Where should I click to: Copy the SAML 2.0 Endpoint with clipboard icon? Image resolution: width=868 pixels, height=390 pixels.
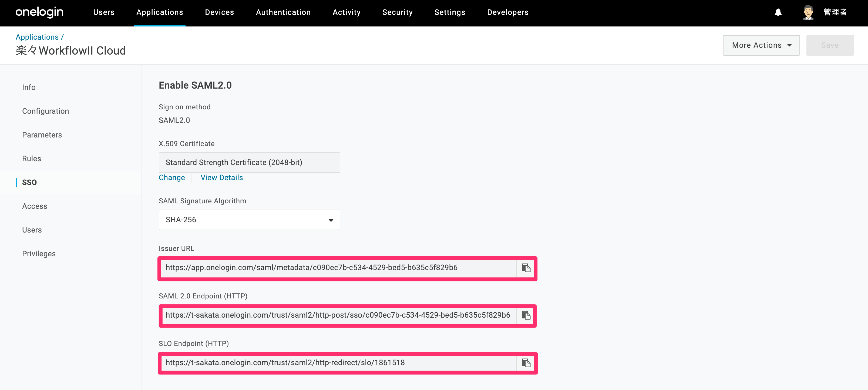526,315
